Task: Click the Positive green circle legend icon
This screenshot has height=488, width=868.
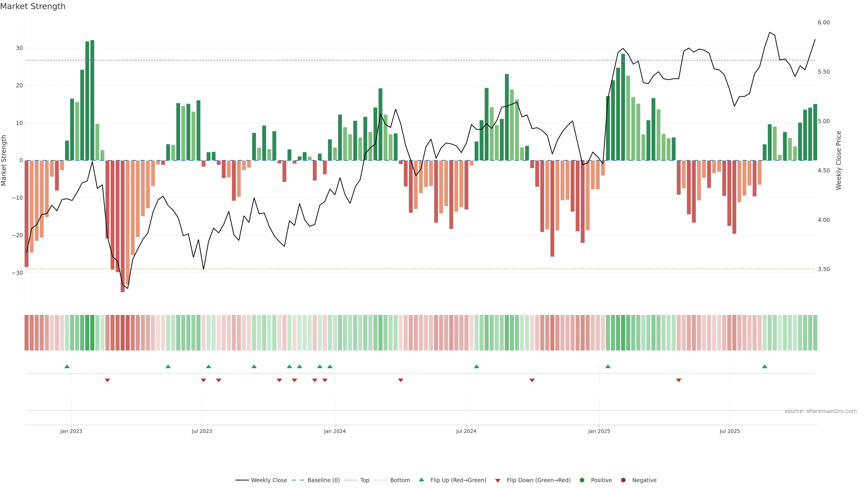Action: [x=582, y=480]
